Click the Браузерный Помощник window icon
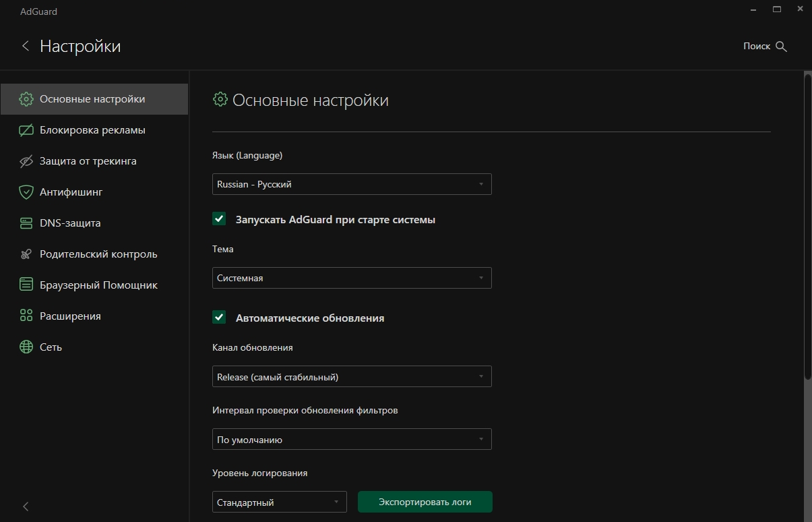 (x=26, y=285)
